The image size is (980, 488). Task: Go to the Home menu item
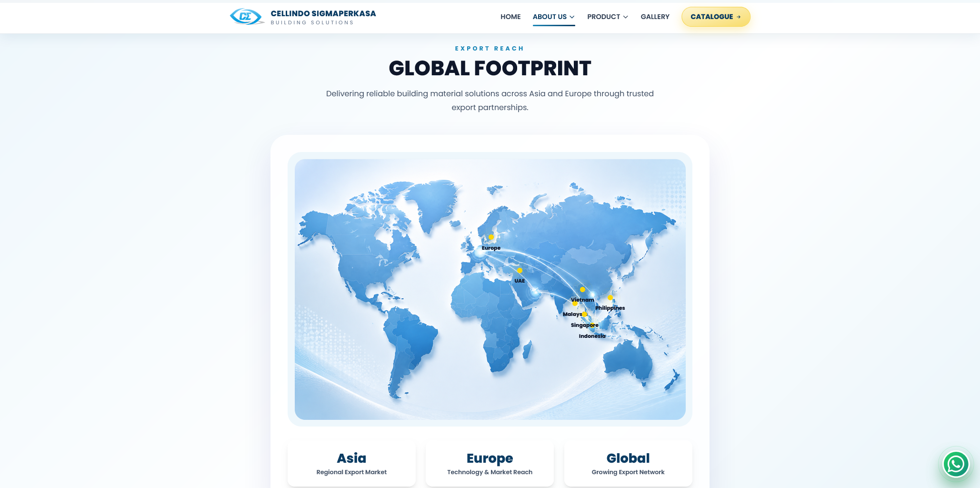point(510,17)
